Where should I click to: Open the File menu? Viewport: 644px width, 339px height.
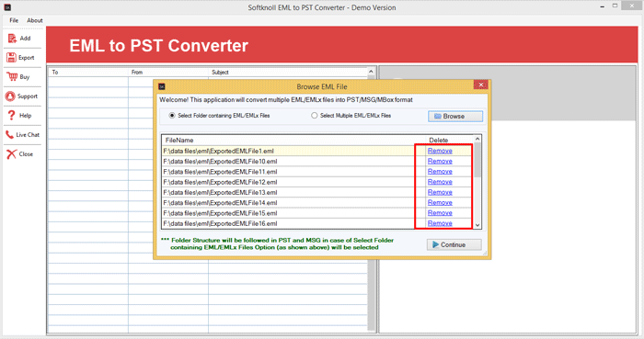[14, 20]
